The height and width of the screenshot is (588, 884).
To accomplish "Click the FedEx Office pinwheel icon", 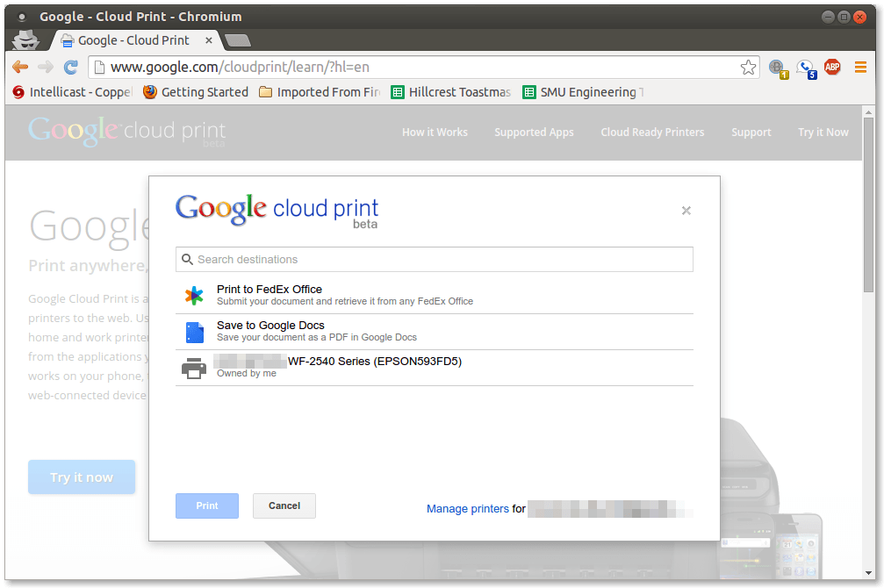I will (194, 295).
